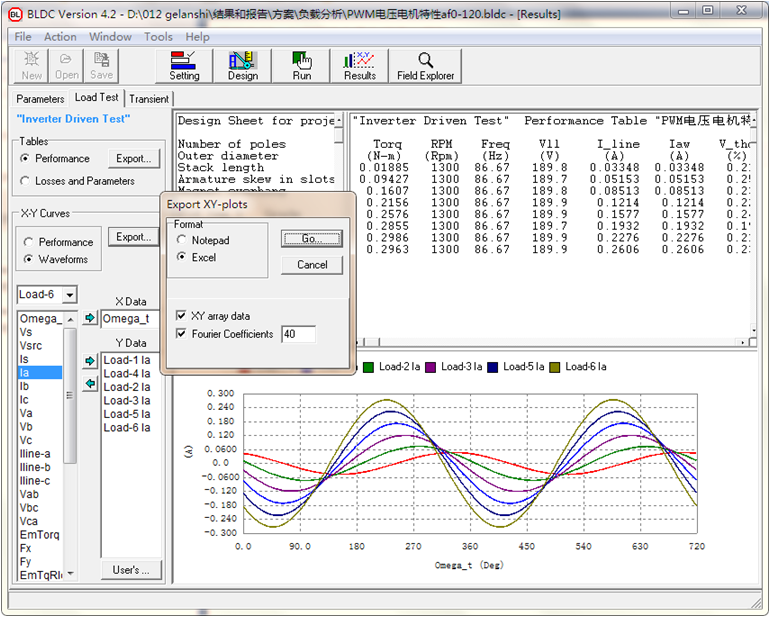Open the Results toolbar icon
Image resolution: width=770 pixels, height=617 pixels.
pos(359,66)
